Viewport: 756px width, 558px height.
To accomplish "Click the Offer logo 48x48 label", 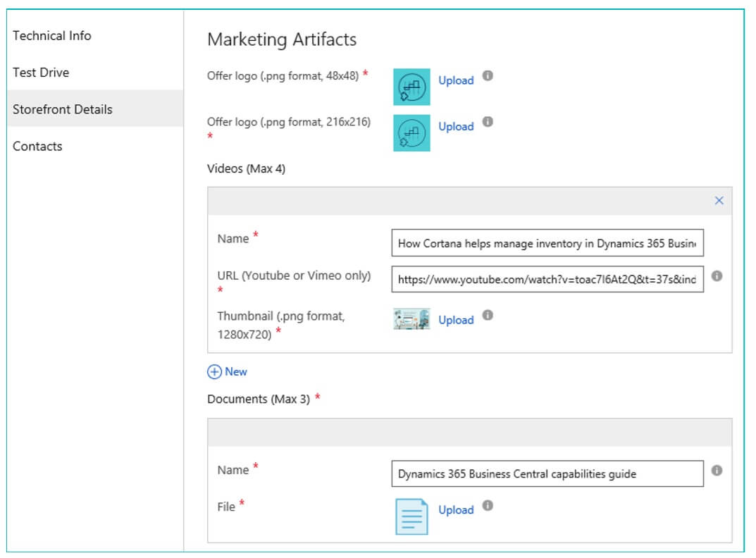I will pyautogui.click(x=283, y=76).
